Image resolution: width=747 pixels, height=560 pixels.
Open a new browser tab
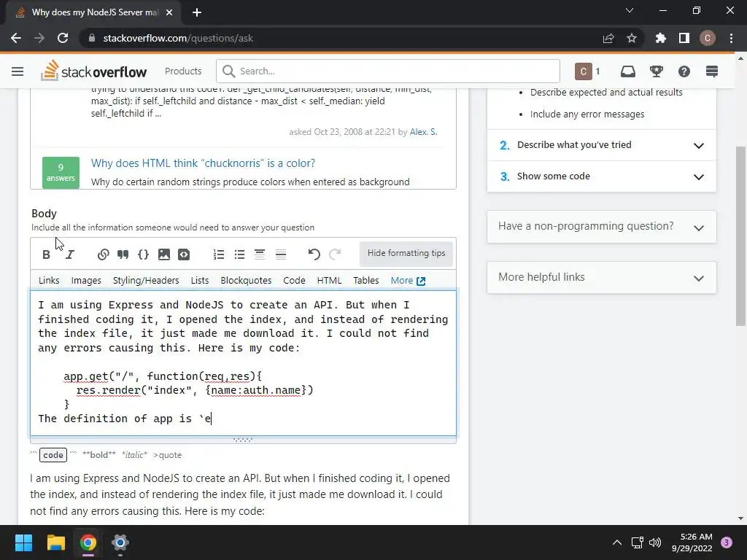click(197, 12)
